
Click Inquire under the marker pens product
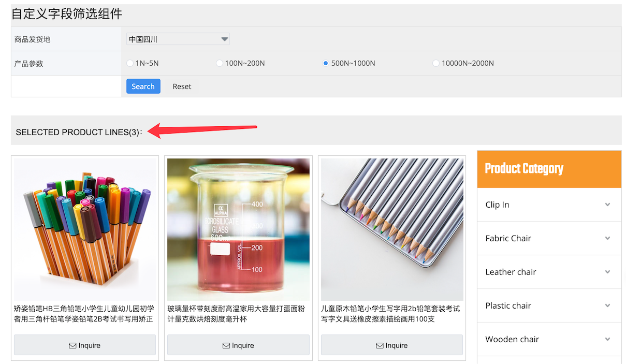click(85, 345)
